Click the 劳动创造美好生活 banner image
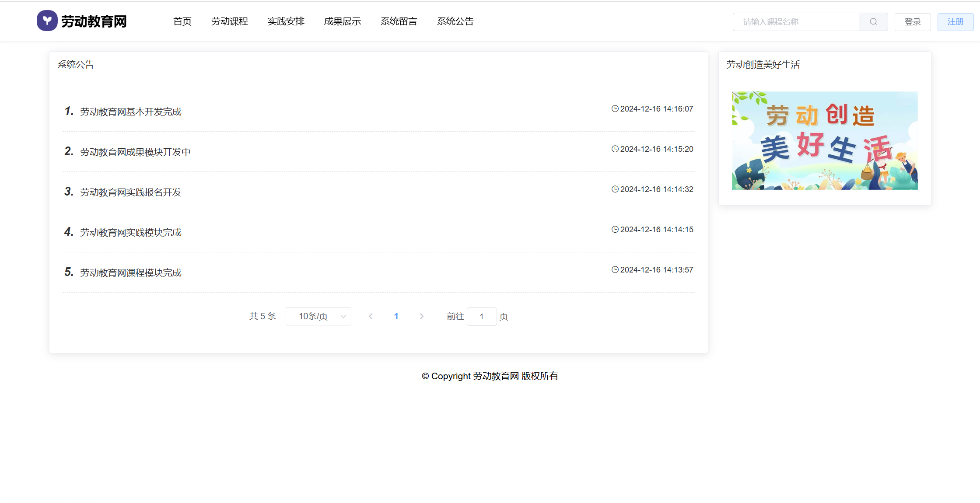This screenshot has width=980, height=503. (824, 140)
